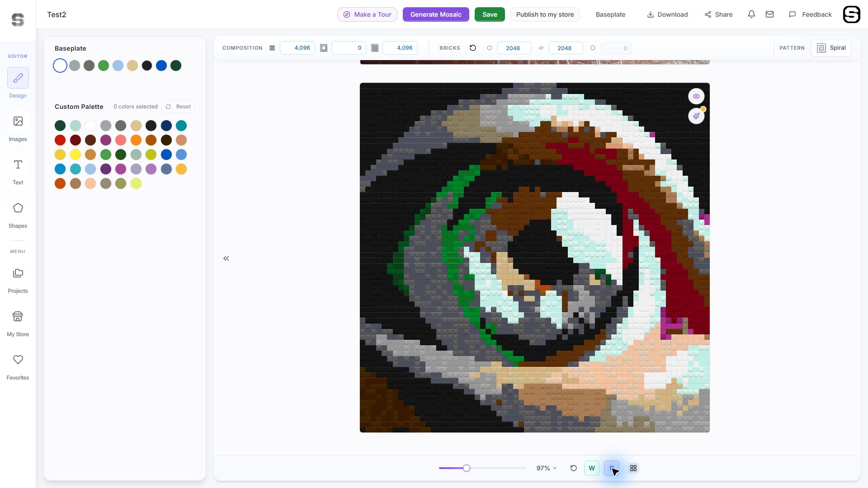Click Download in top bar
Viewport: 868px width, 488px height.
[667, 14]
